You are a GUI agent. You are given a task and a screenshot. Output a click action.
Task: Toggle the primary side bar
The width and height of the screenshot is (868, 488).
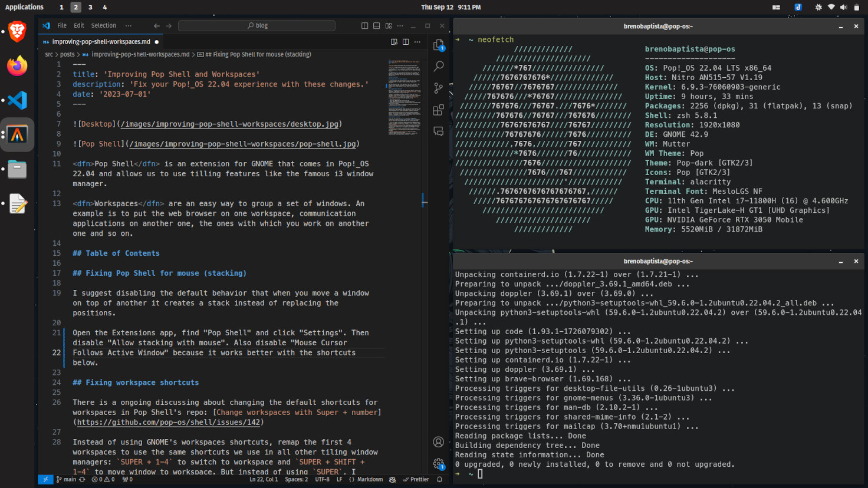point(364,26)
